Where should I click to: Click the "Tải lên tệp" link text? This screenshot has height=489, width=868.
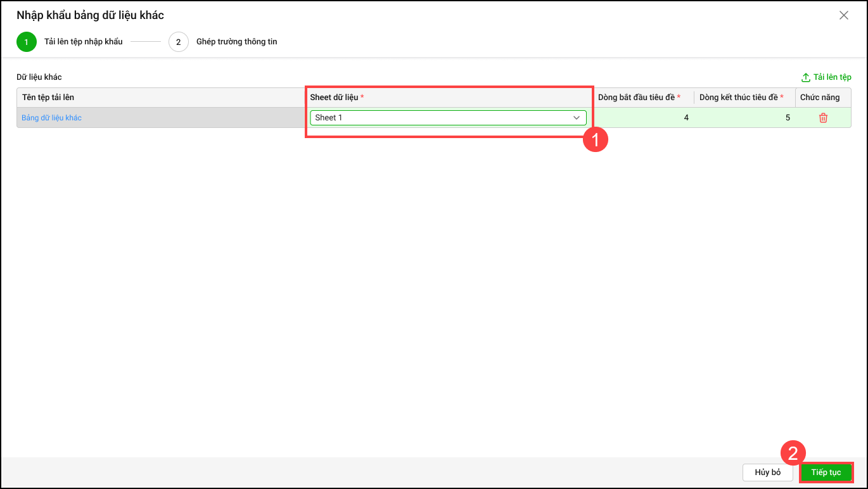[832, 77]
